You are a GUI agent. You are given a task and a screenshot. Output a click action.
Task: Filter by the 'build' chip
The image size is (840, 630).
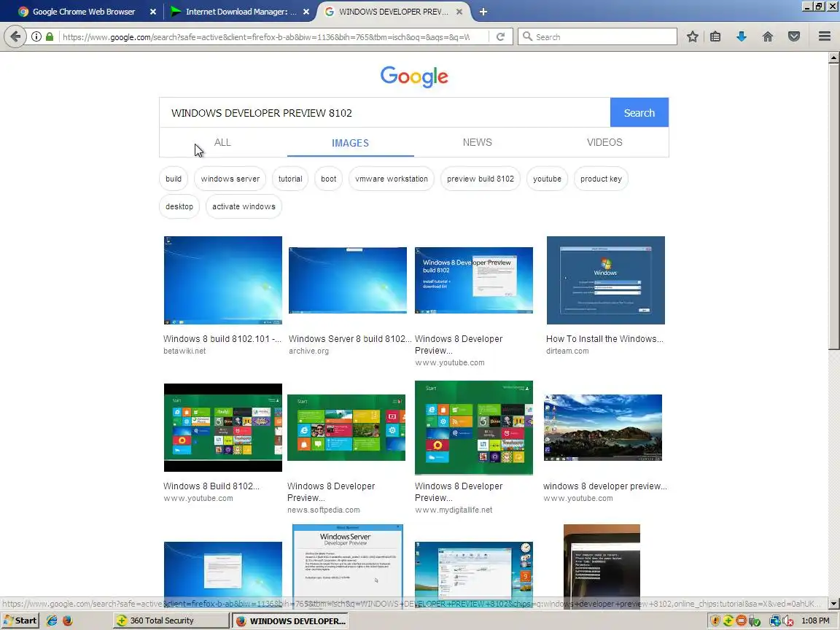(174, 179)
